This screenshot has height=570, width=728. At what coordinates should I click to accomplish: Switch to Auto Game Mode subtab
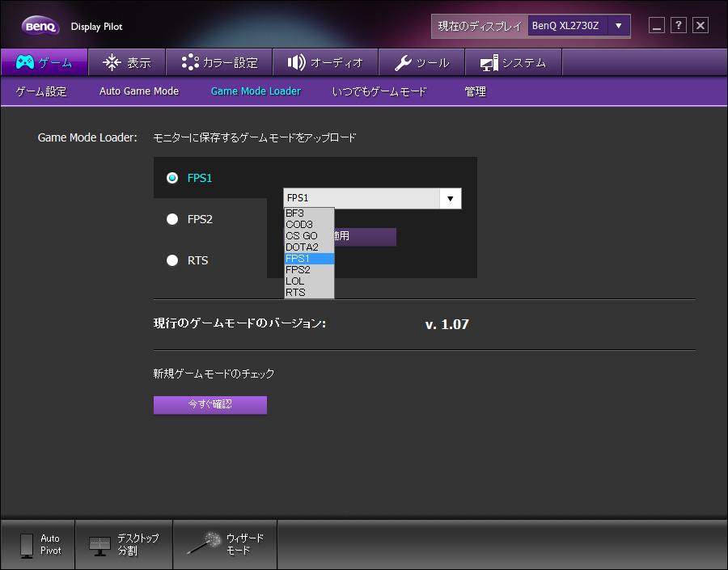pyautogui.click(x=139, y=91)
